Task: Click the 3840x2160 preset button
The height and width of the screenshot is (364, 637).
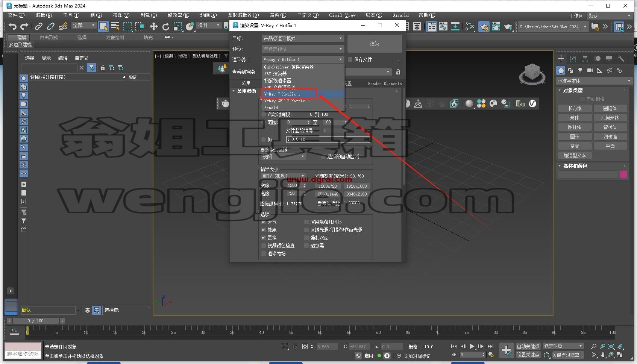Action: [x=356, y=194]
